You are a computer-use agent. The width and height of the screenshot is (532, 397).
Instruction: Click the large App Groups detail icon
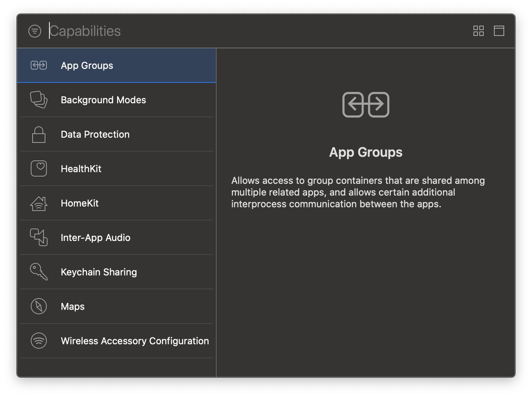tap(366, 105)
